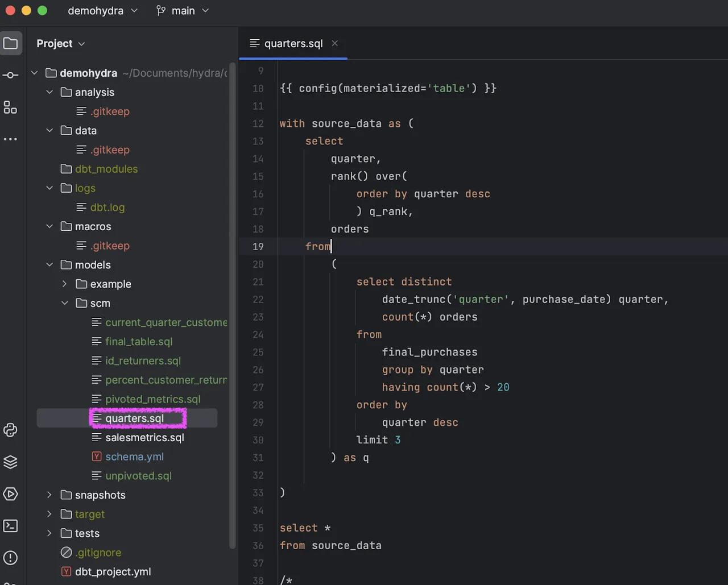The width and height of the screenshot is (728, 585).
Task: Show more tool windows ellipsis icon
Action: click(10, 139)
